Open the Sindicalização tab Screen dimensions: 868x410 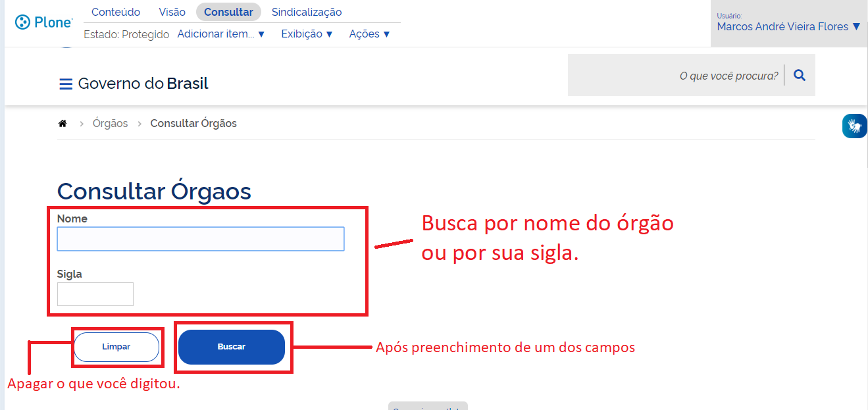pyautogui.click(x=307, y=12)
